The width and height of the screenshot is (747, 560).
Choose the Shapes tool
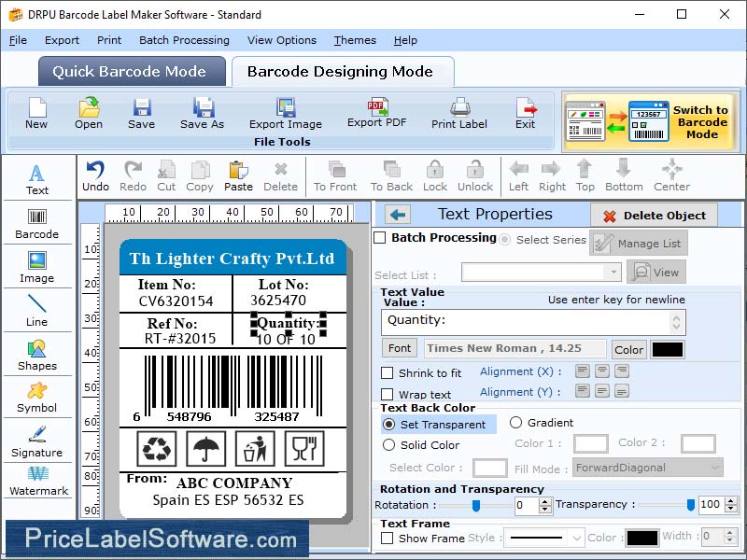click(x=37, y=357)
